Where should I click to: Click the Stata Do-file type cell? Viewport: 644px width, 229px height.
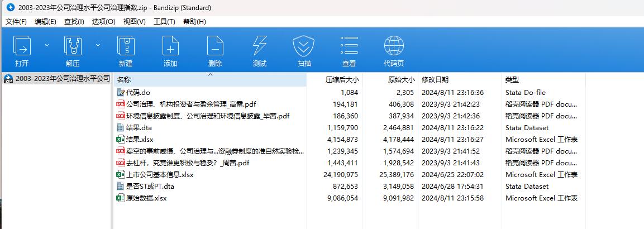525,92
